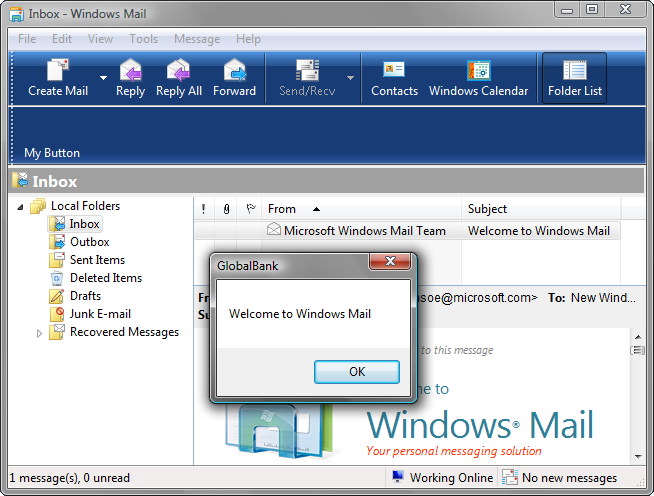The height and width of the screenshot is (496, 654).
Task: Select the Junk E-mail folder
Action: click(100, 313)
